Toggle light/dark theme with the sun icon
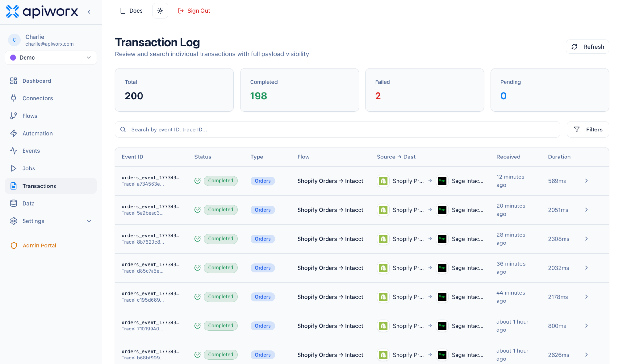 point(160,10)
